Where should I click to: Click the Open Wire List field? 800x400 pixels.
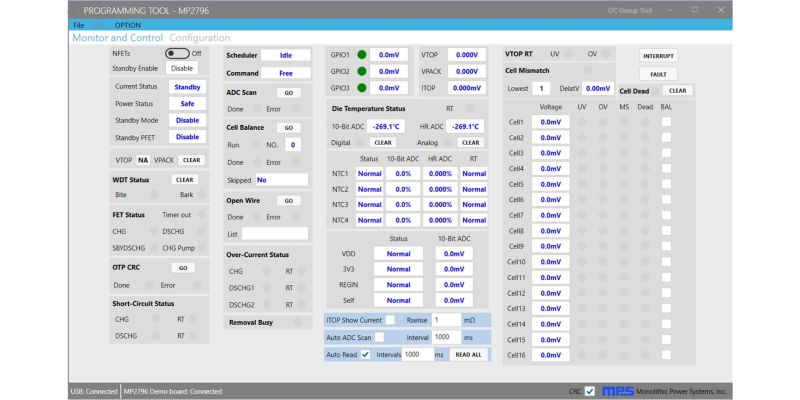point(274,234)
